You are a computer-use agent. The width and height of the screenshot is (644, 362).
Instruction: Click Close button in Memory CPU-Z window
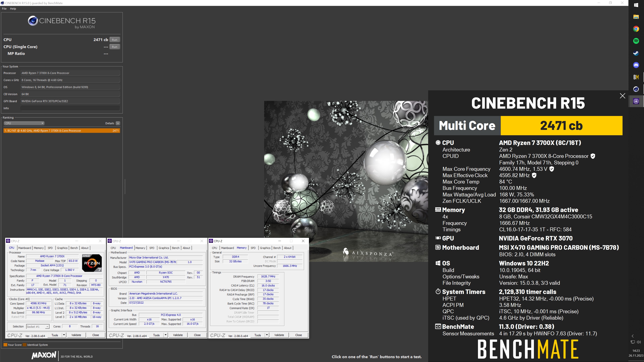click(x=299, y=335)
